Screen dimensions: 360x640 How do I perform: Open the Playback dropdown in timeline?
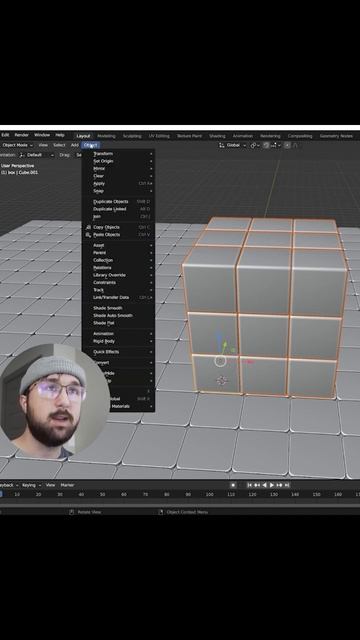click(9, 485)
